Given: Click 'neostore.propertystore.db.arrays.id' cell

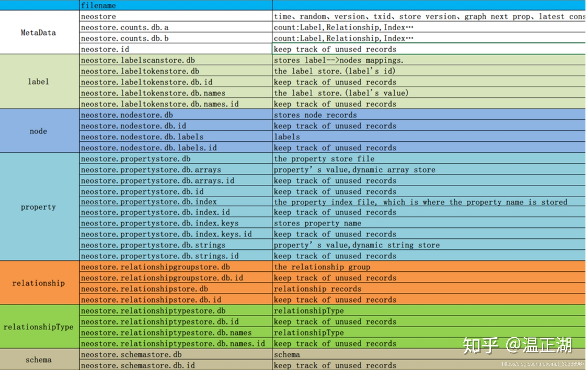Looking at the screenshot, I should [176, 181].
